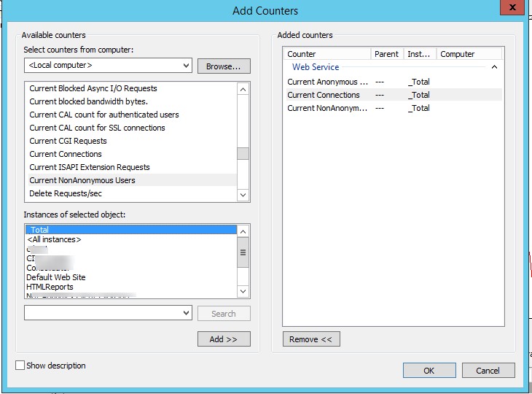The width and height of the screenshot is (532, 394).
Task: Click the Inst... column header
Action: point(420,54)
